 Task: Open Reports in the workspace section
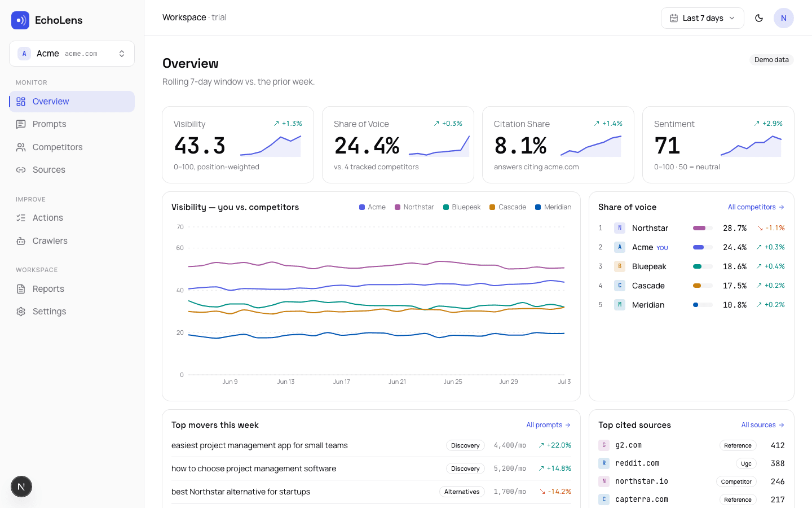tap(72, 289)
